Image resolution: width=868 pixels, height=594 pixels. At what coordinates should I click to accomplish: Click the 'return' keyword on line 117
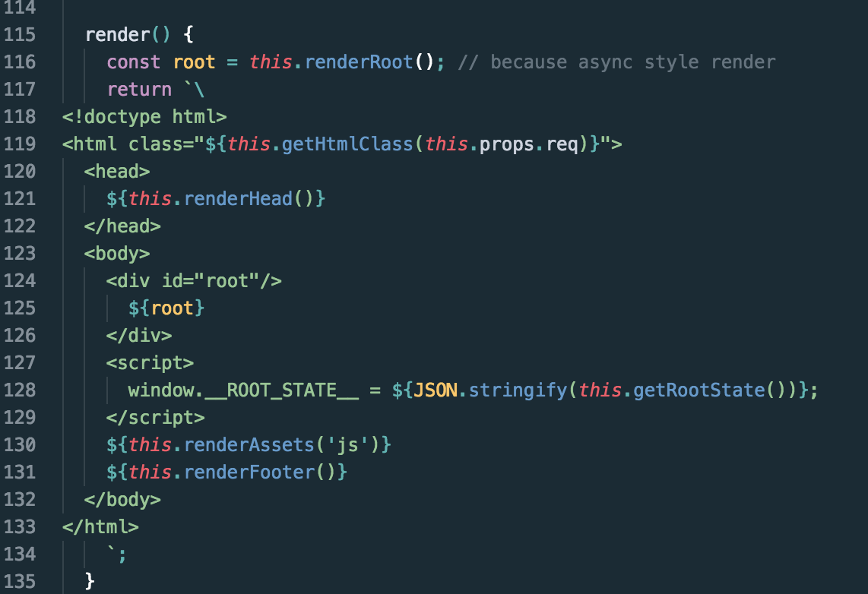[x=139, y=90]
